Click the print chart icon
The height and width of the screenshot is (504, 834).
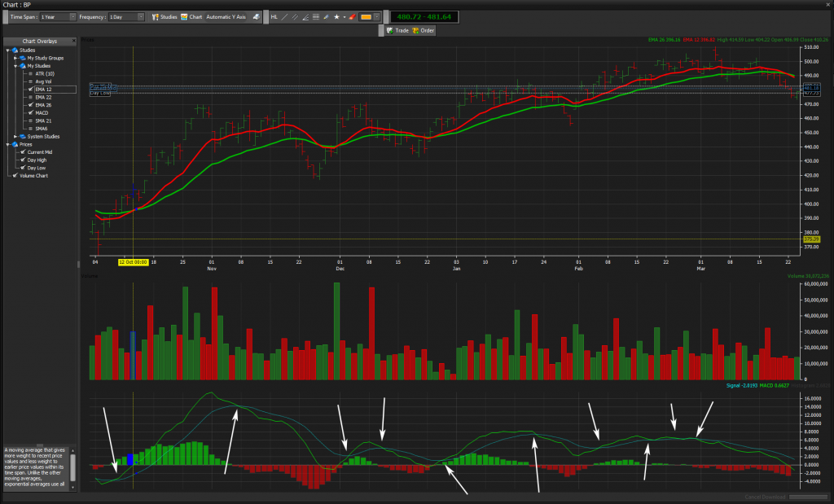coord(257,16)
